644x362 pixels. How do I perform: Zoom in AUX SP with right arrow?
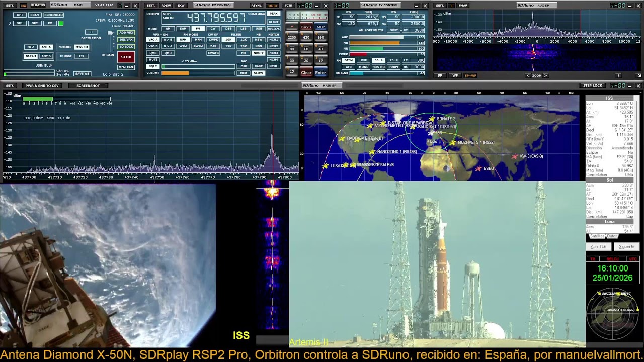pyautogui.click(x=545, y=76)
